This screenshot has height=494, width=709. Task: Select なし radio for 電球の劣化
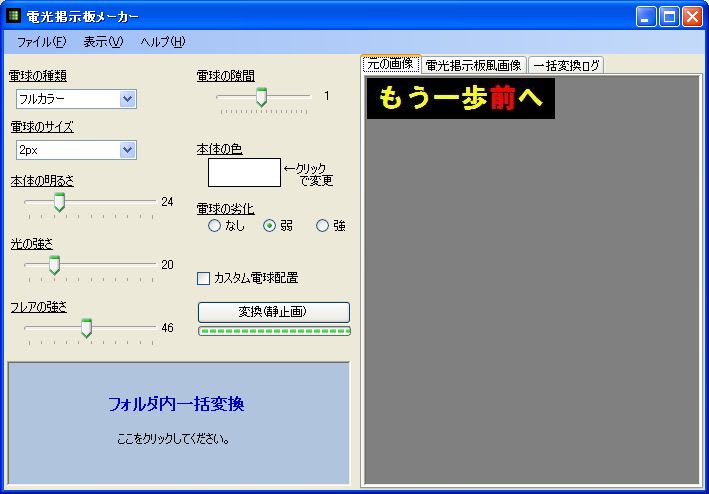[x=214, y=226]
